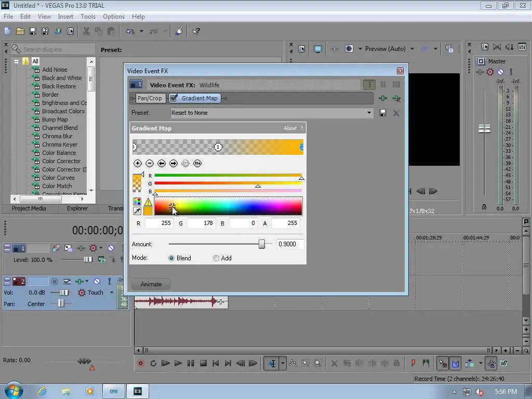The image size is (532, 399).
Task: Open the Preview (Auto) quality dropdown
Action: click(412, 49)
